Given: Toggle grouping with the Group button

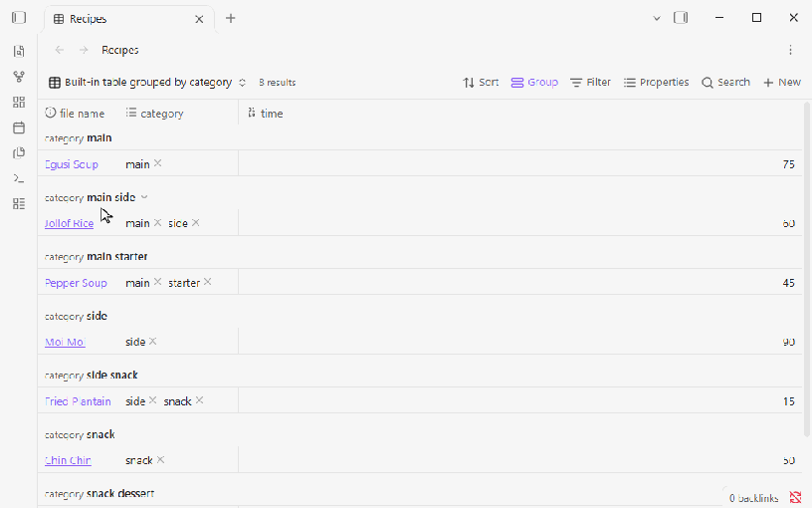Looking at the screenshot, I should coord(534,83).
